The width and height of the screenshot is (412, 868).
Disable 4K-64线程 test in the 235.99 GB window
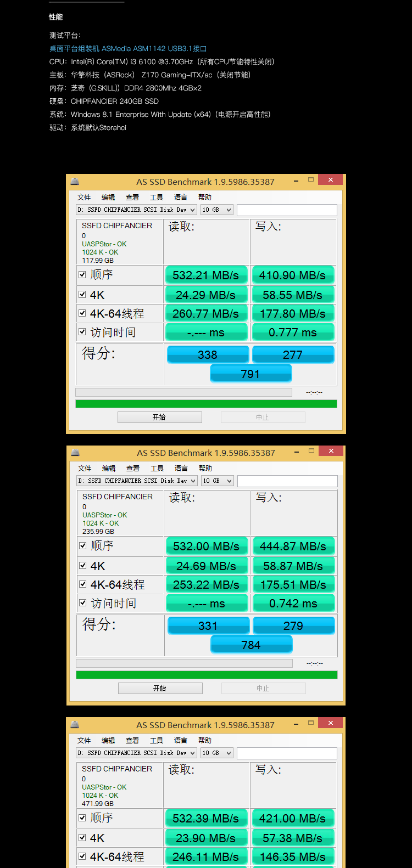(83, 584)
